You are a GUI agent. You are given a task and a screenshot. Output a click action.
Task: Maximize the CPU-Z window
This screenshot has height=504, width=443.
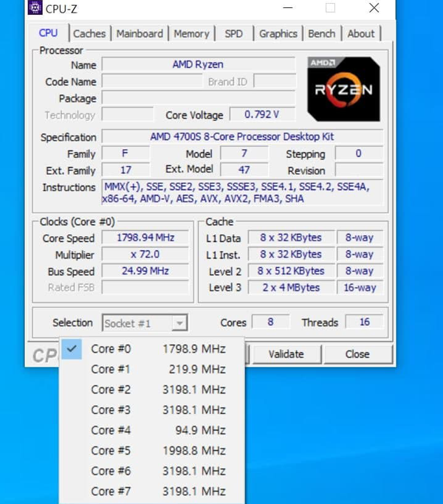[x=330, y=9]
